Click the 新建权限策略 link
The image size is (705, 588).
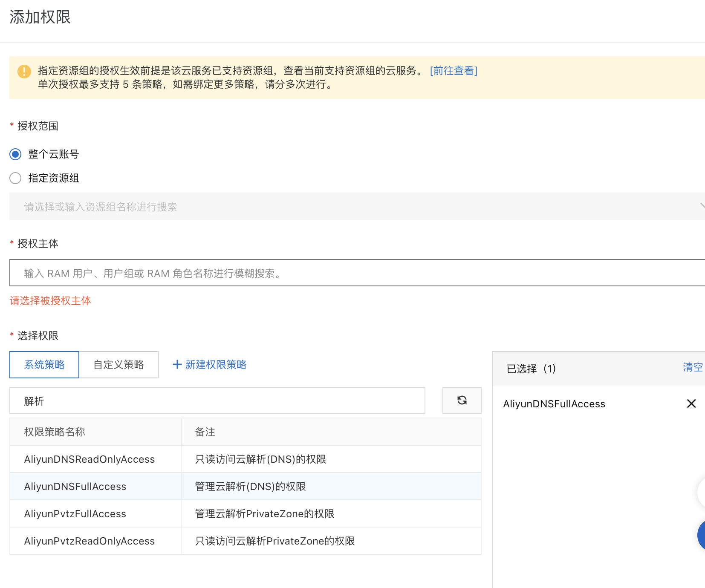[x=216, y=365]
